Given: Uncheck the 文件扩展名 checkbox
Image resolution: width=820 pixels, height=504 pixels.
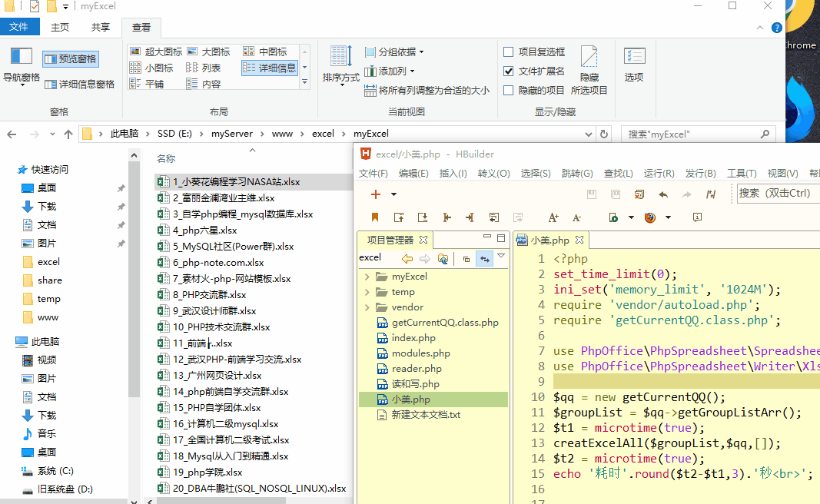Looking at the screenshot, I should [508, 71].
